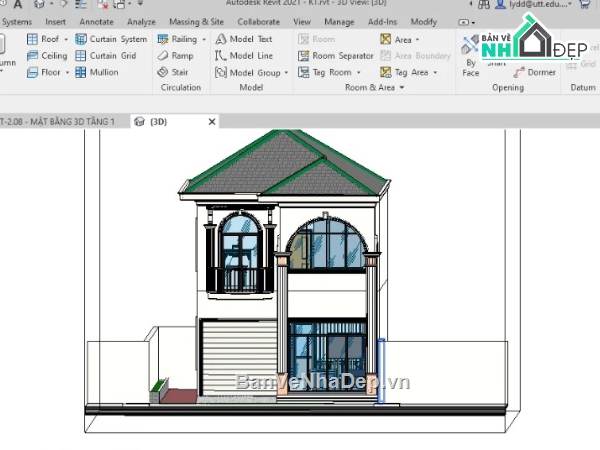Viewport: 600px width, 450px height.
Task: Select the Ceiling tool icon
Action: click(x=33, y=56)
